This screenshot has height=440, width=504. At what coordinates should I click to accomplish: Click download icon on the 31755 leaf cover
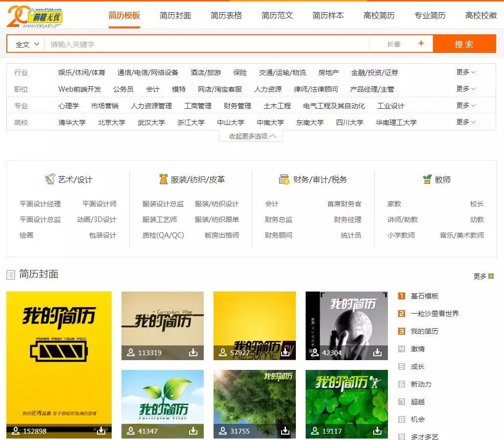[286, 431]
